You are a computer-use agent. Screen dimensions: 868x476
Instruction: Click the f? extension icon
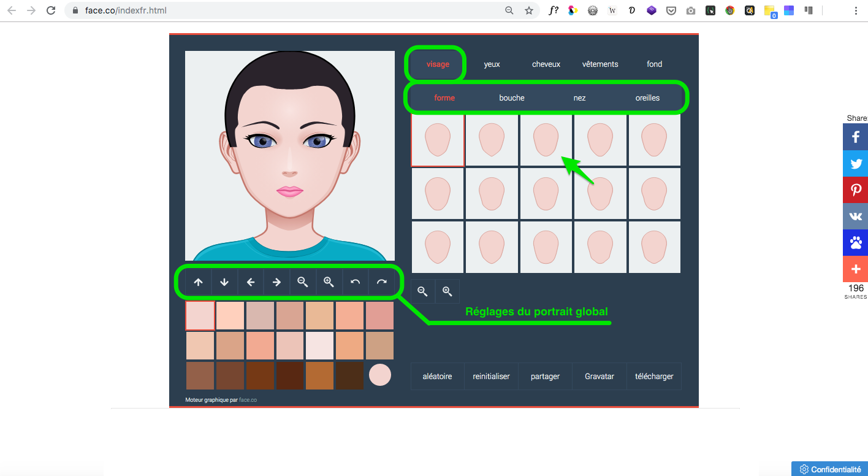point(554,10)
